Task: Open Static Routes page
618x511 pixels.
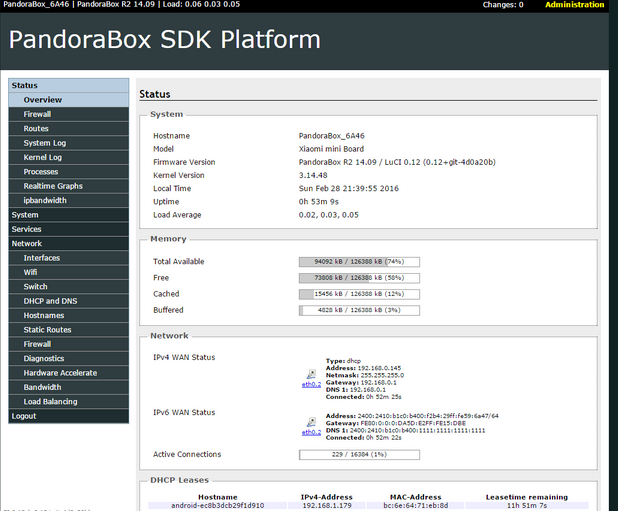Action: [69, 330]
